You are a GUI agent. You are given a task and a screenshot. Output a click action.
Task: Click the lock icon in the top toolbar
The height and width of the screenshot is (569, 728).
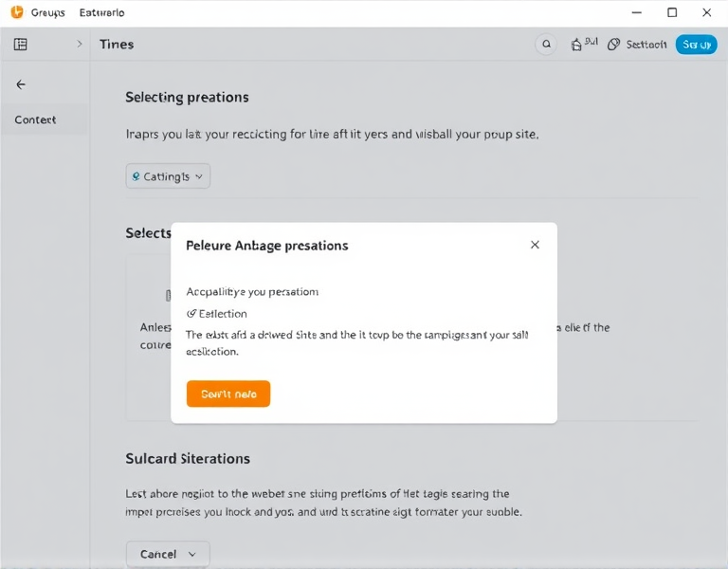pyautogui.click(x=576, y=45)
